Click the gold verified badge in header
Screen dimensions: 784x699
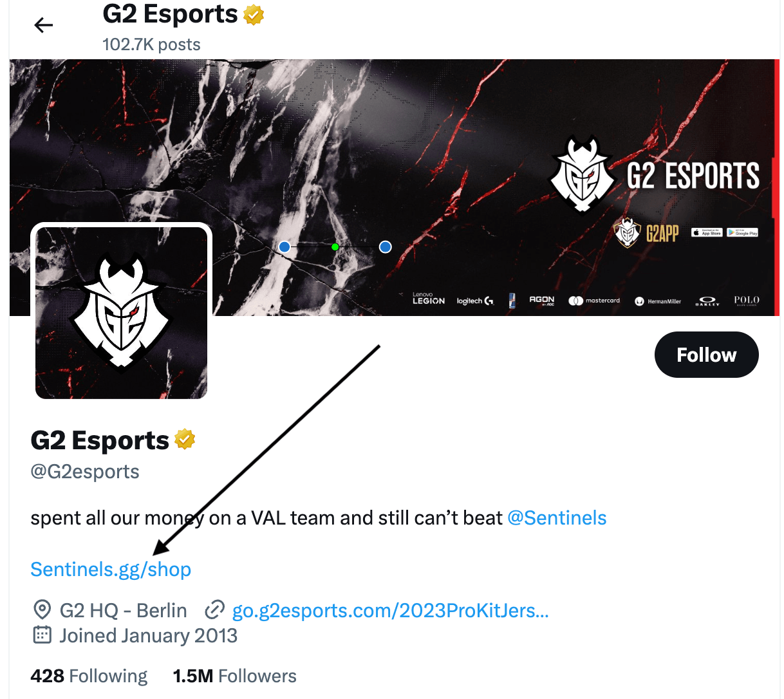click(254, 14)
